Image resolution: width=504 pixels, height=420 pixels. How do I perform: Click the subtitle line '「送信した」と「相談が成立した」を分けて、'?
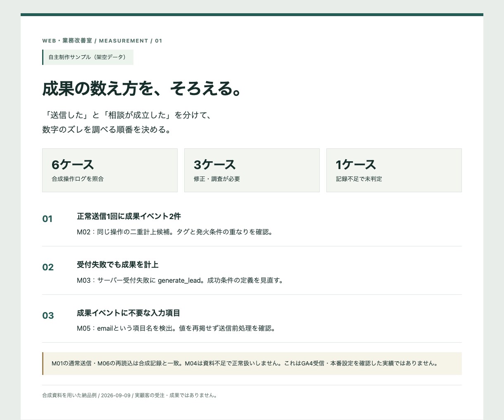(127, 115)
